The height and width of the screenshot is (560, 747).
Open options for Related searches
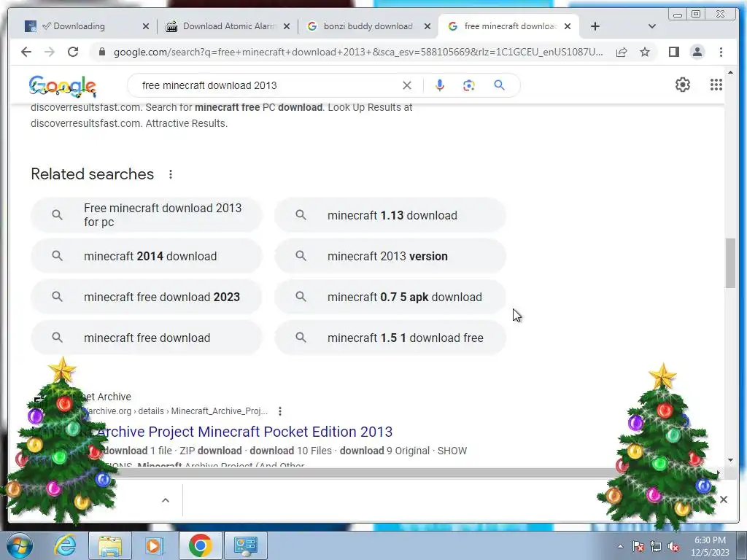171,174
